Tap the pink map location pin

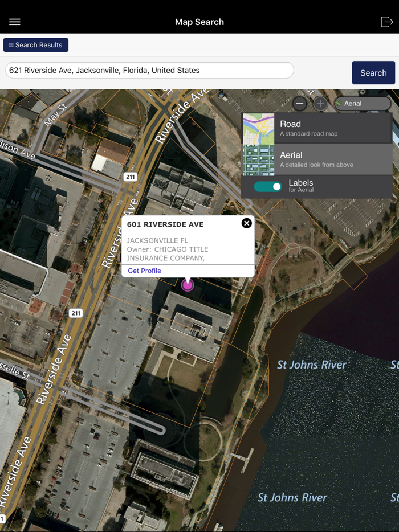point(188,284)
